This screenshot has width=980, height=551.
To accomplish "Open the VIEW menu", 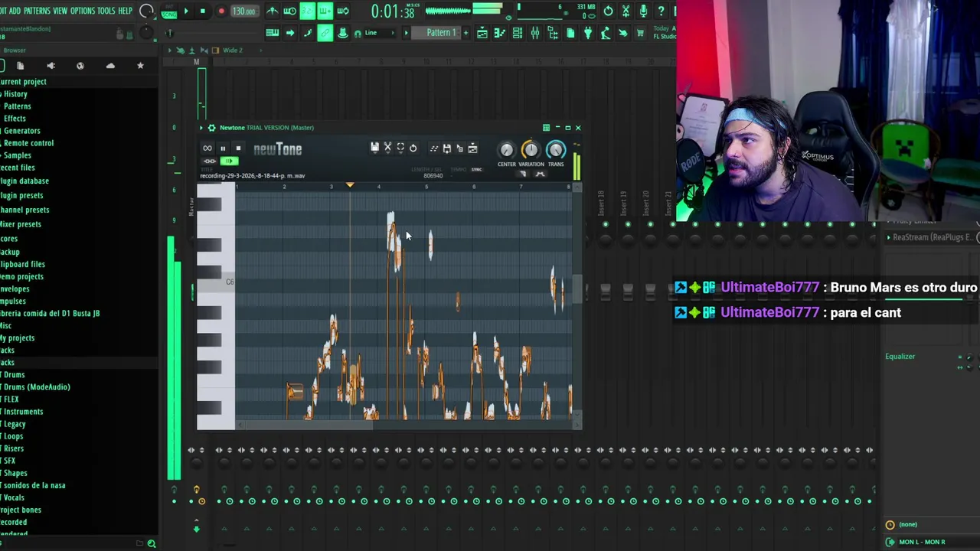I will click(x=60, y=11).
